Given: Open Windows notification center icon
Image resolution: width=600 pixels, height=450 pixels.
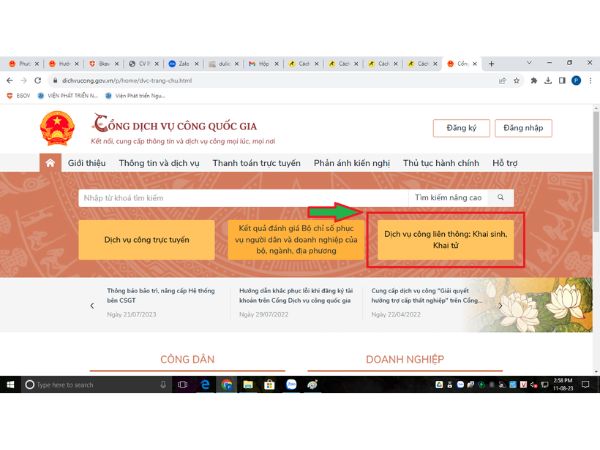Looking at the screenshot, I should (x=585, y=385).
